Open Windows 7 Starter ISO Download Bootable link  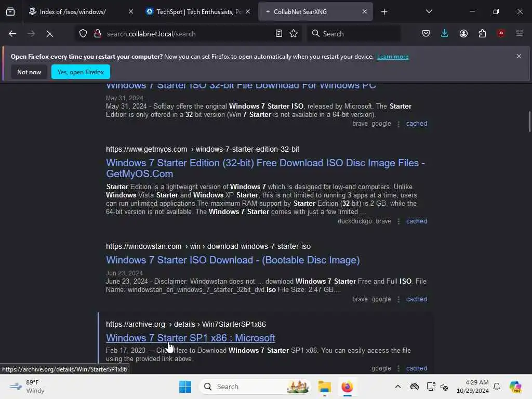(x=233, y=260)
